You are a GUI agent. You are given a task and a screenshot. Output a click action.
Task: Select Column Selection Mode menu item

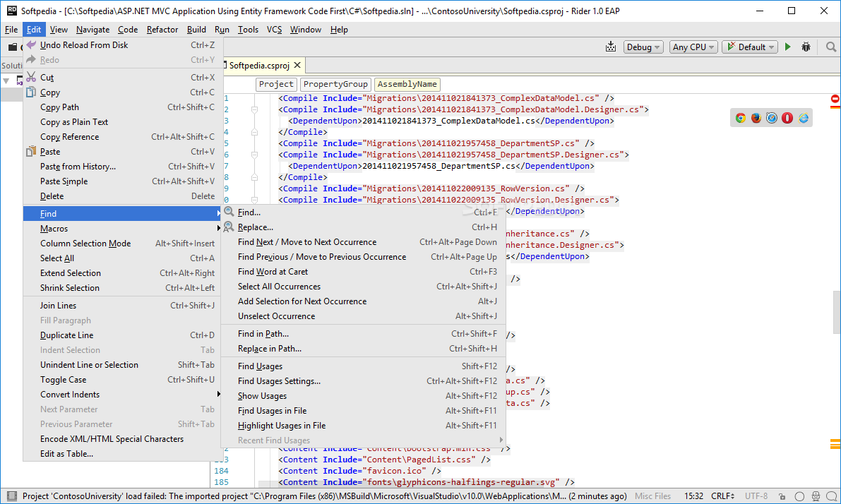(122, 244)
